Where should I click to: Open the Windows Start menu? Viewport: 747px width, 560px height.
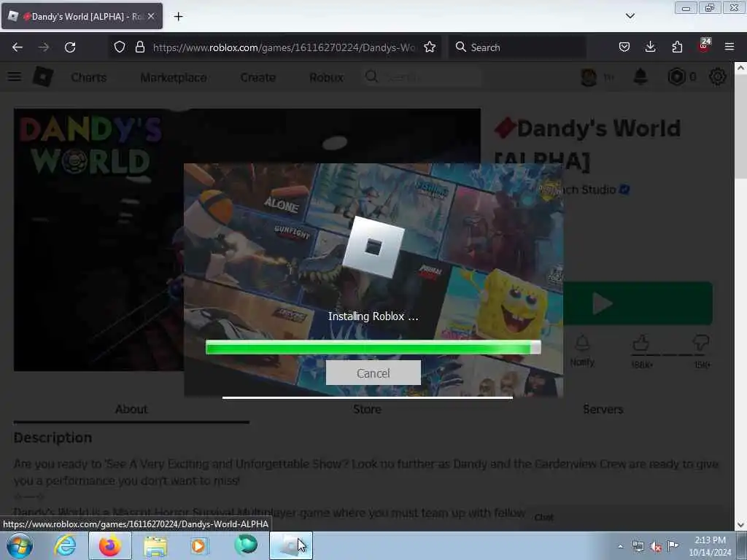click(20, 545)
